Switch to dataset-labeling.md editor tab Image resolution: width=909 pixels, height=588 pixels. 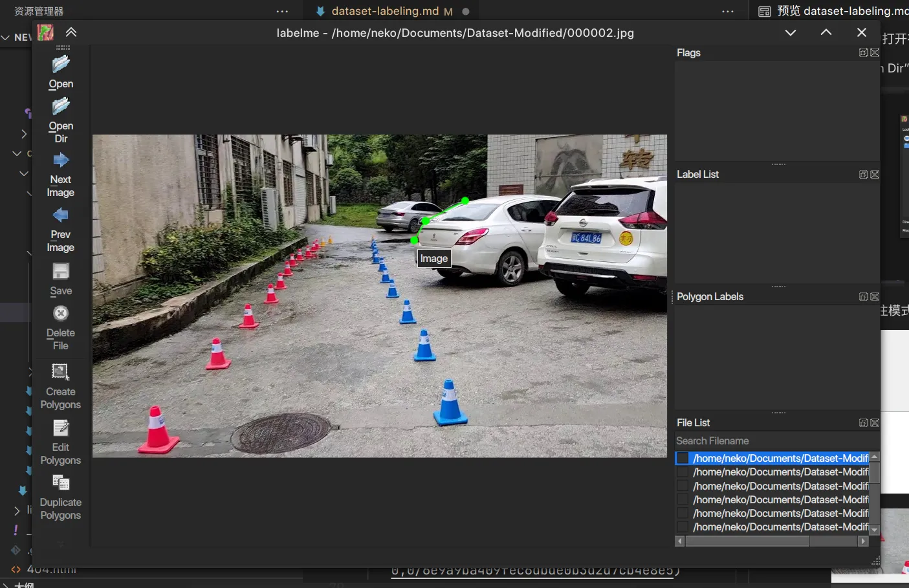pos(384,11)
